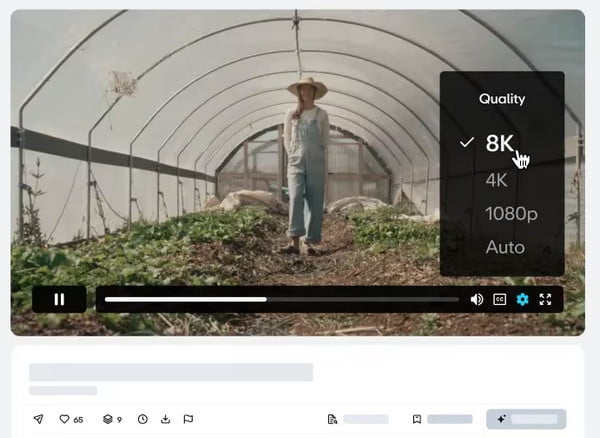Download the video with download icon
This screenshot has width=600, height=438.
(x=165, y=419)
